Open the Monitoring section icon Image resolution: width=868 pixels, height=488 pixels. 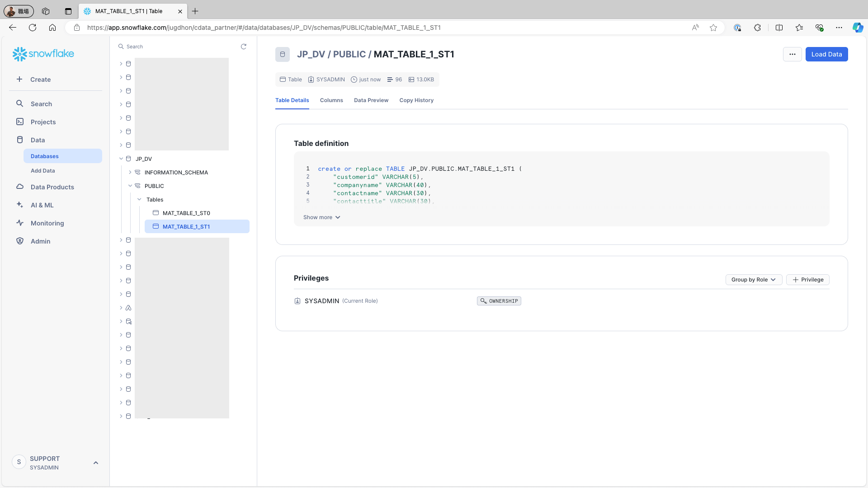[x=20, y=223]
